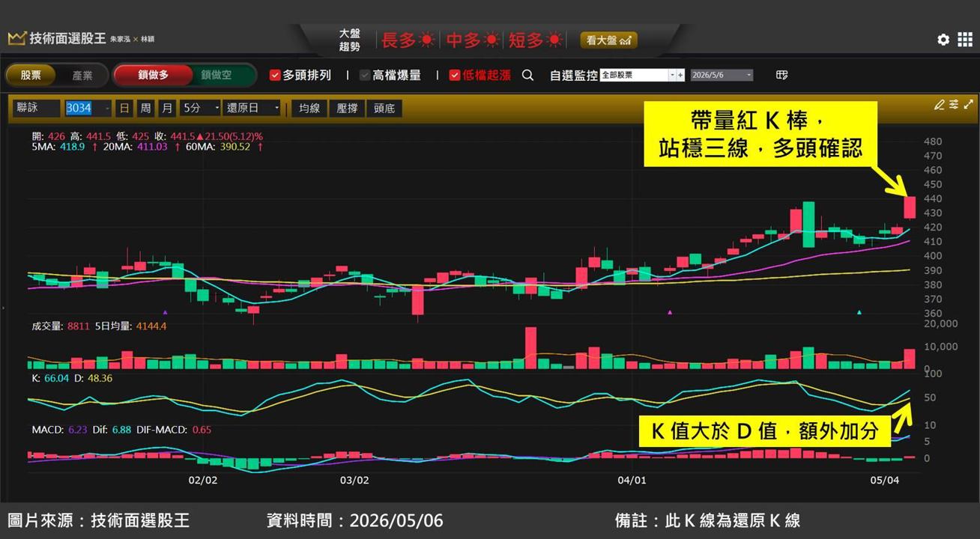Screen dimensions: 980x539
Task: Click the 04/01 date axis label
Action: (x=632, y=480)
